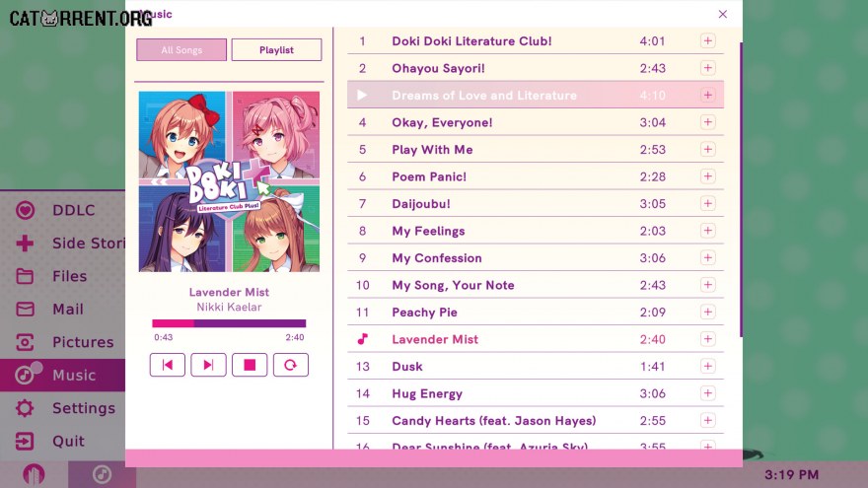Image resolution: width=868 pixels, height=488 pixels.
Task: Click the song list scrollbar
Action: [x=741, y=189]
